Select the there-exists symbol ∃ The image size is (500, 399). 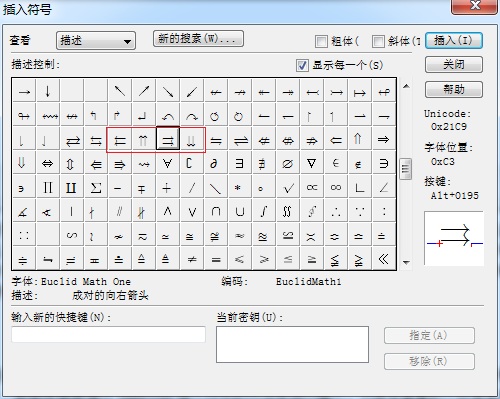click(240, 163)
